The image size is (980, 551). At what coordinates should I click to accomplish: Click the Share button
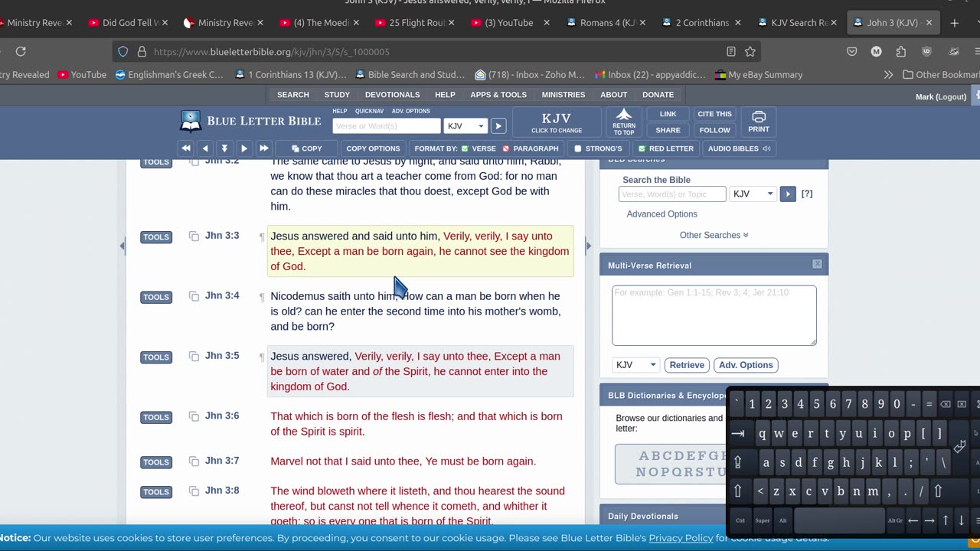point(668,130)
